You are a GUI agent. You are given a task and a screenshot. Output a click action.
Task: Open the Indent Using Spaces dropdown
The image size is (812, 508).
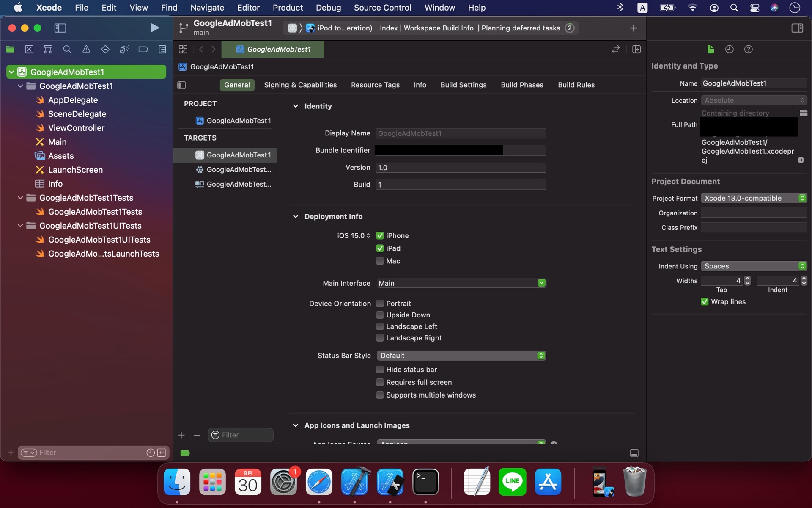pyautogui.click(x=754, y=266)
